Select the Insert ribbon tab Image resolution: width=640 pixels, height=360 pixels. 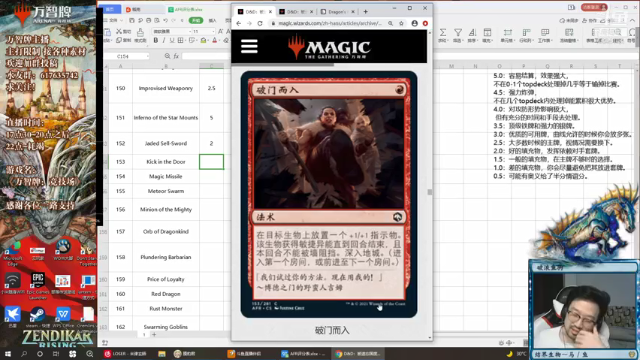coord(213,20)
